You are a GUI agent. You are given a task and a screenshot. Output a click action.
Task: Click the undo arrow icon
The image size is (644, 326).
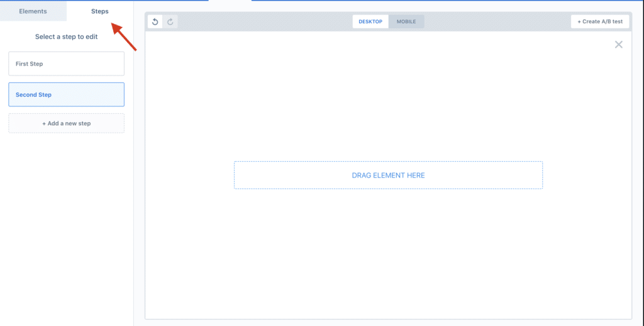tap(155, 22)
